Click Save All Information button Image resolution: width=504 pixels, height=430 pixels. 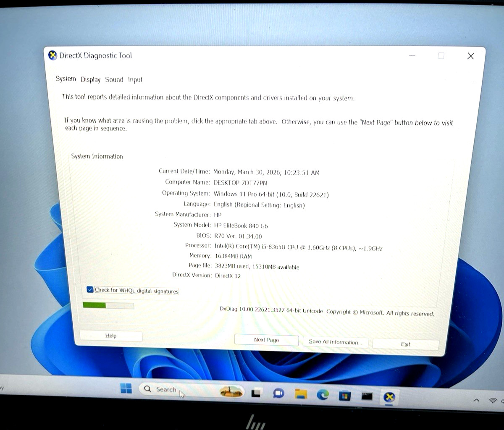pos(335,342)
